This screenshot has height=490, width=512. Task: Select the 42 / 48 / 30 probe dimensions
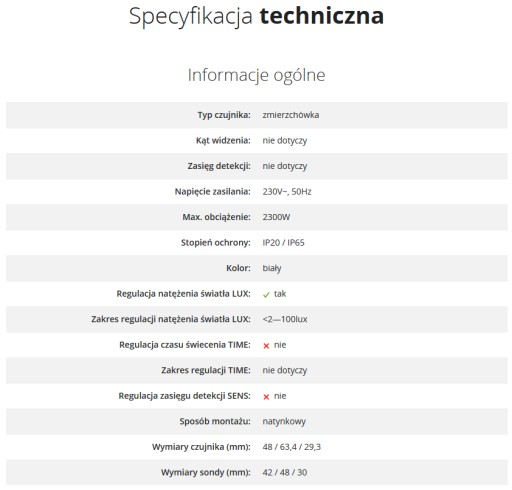(x=285, y=472)
